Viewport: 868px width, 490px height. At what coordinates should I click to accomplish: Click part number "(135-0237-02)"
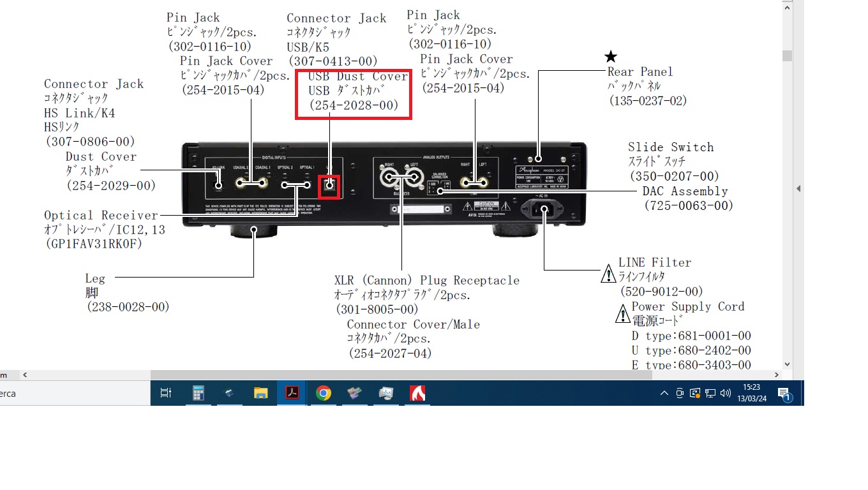point(648,101)
